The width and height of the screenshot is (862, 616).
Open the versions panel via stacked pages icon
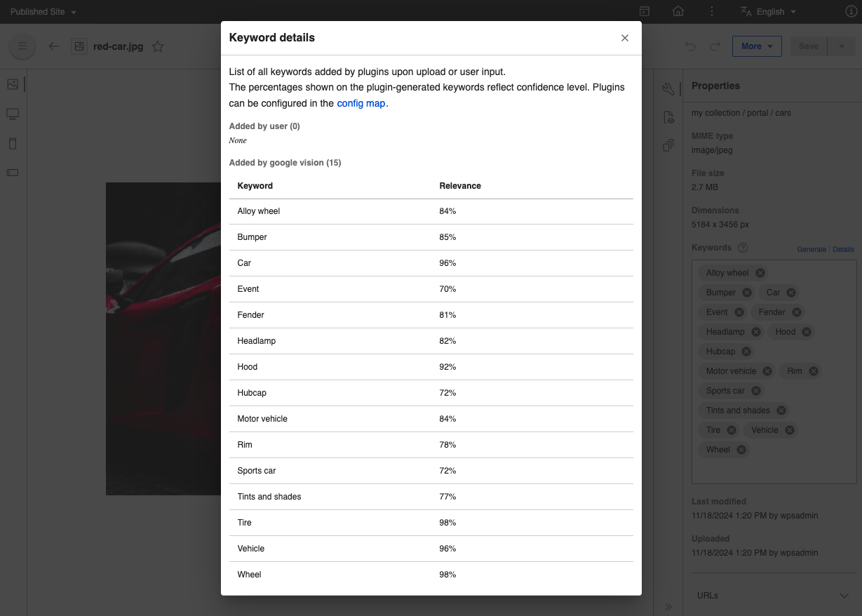668,145
